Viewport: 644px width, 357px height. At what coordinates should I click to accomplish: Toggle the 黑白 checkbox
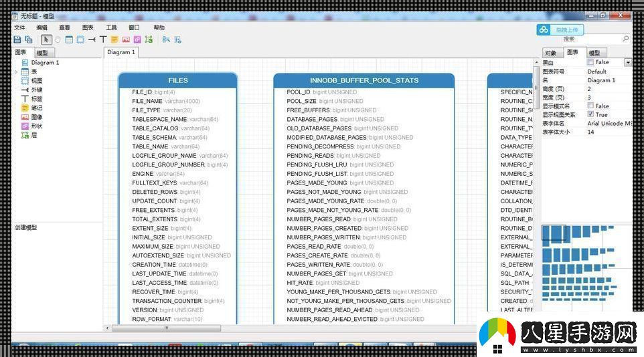click(x=590, y=62)
